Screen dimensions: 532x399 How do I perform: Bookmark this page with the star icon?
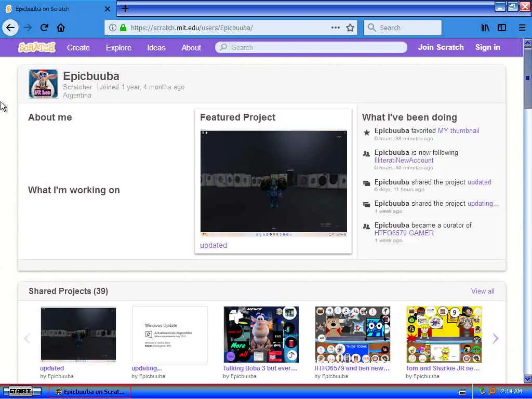click(350, 28)
